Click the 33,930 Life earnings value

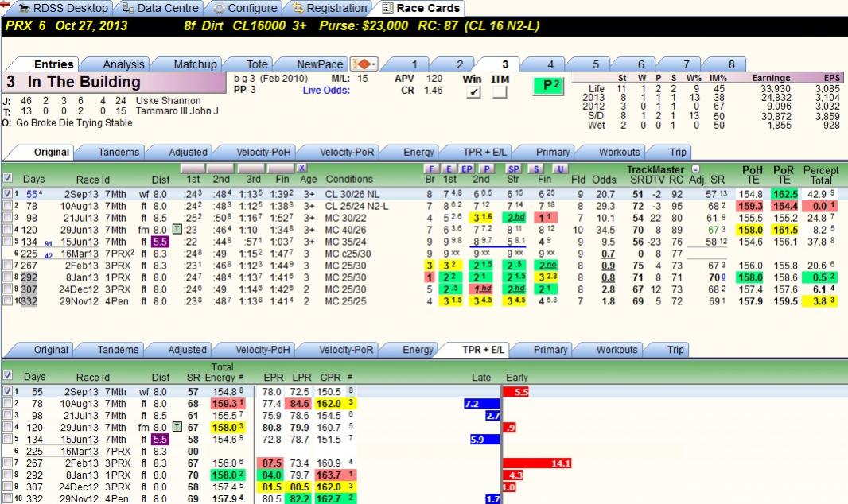coord(775,88)
